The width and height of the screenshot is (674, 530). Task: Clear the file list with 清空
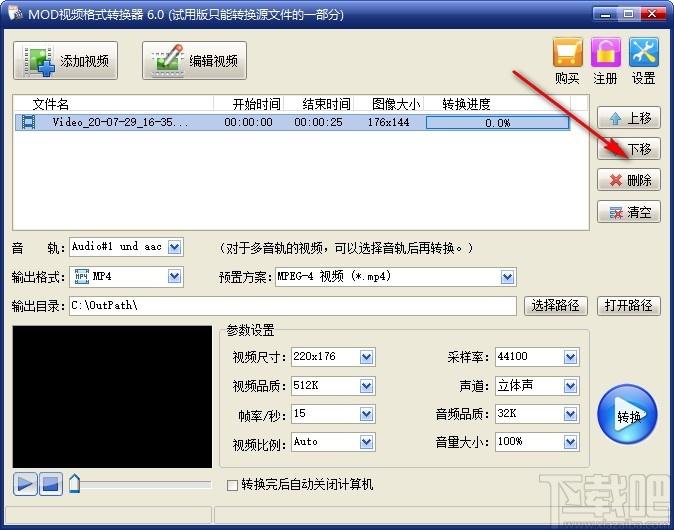click(629, 211)
